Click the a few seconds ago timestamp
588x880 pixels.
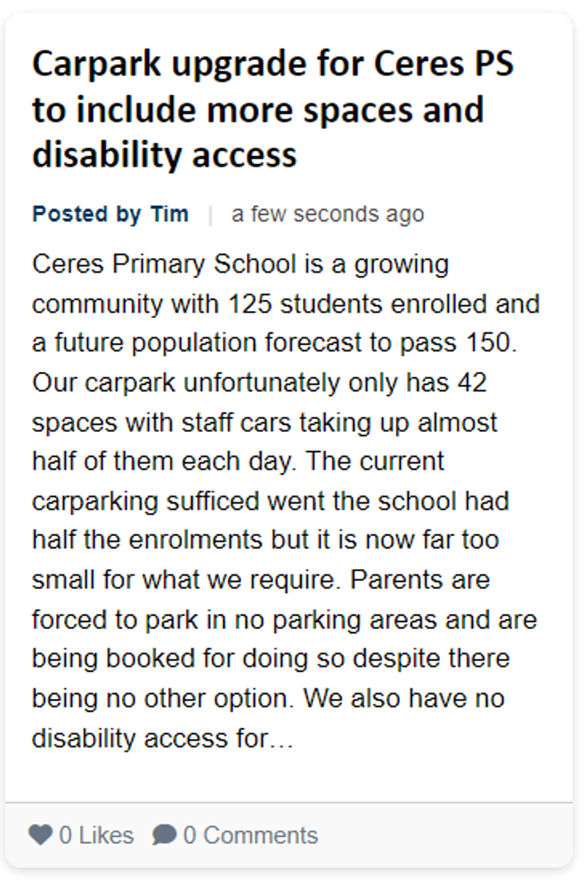328,214
